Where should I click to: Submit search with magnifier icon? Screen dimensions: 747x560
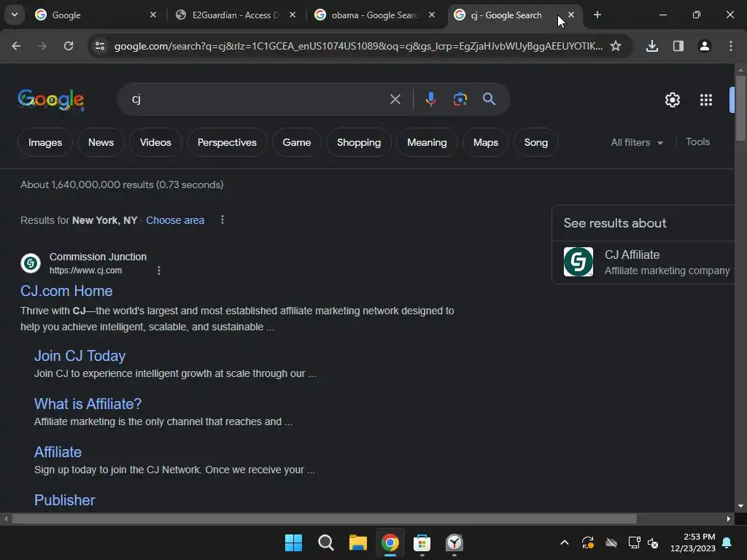(x=489, y=99)
